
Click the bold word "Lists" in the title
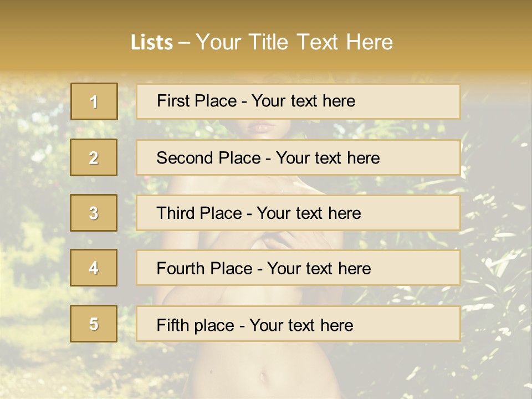[151, 43]
